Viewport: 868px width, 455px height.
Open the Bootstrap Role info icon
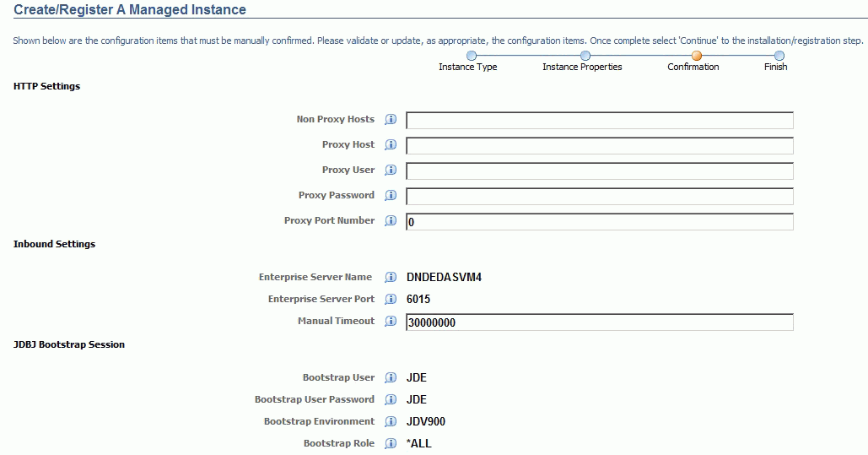click(391, 444)
